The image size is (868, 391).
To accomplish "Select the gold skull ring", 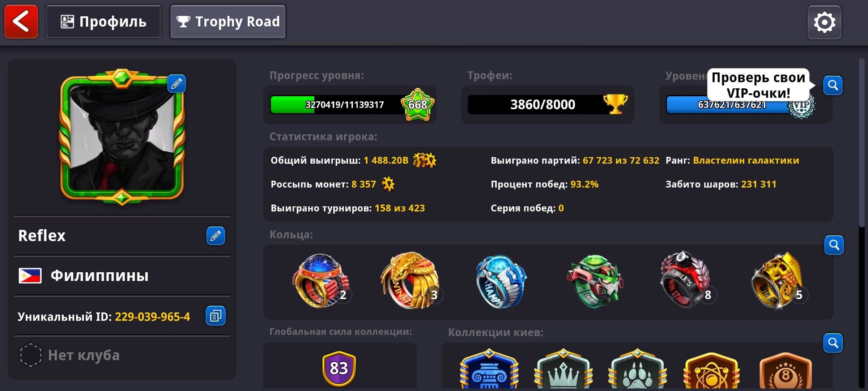I will click(778, 280).
